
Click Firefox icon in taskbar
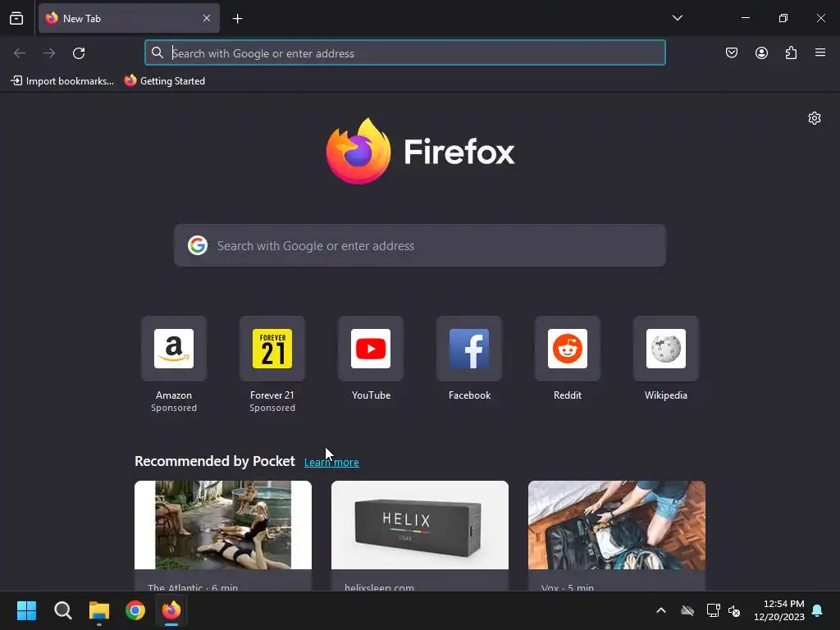[171, 610]
